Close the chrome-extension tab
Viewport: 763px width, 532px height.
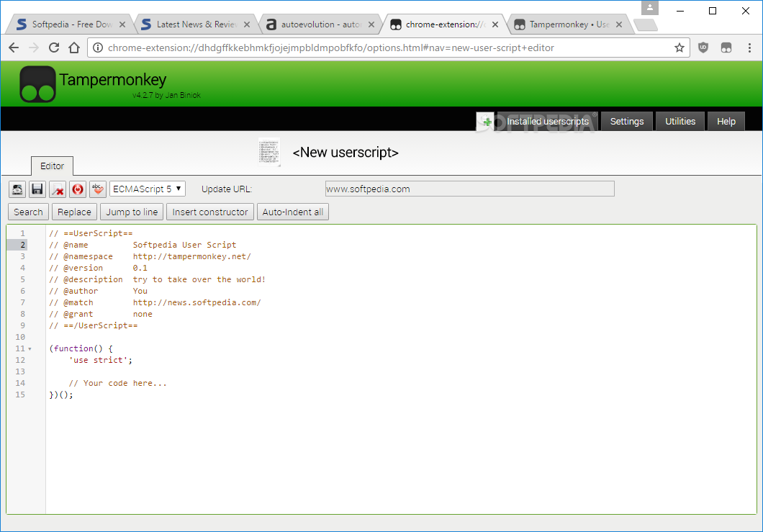[495, 24]
